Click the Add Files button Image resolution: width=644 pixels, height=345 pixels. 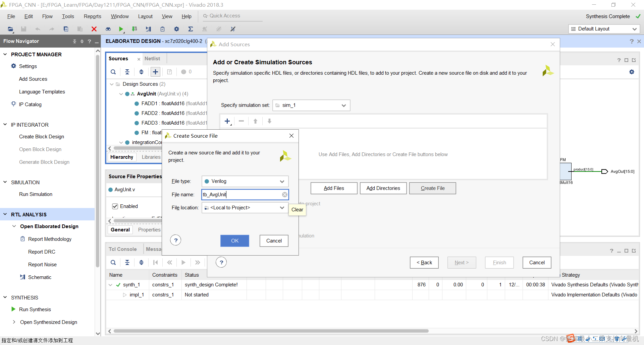(334, 188)
